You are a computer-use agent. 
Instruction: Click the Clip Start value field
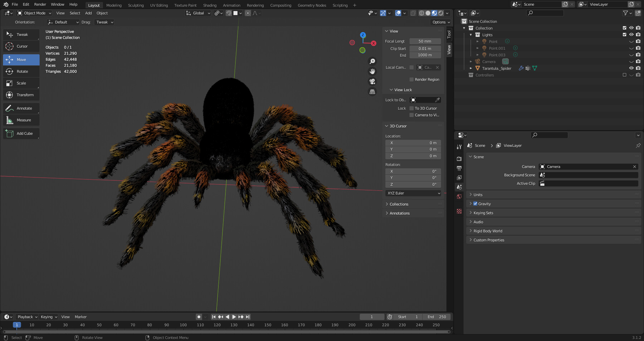425,48
